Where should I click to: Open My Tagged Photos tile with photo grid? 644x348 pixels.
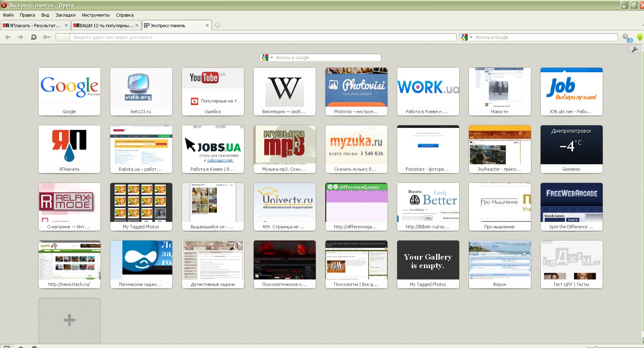coord(141,207)
